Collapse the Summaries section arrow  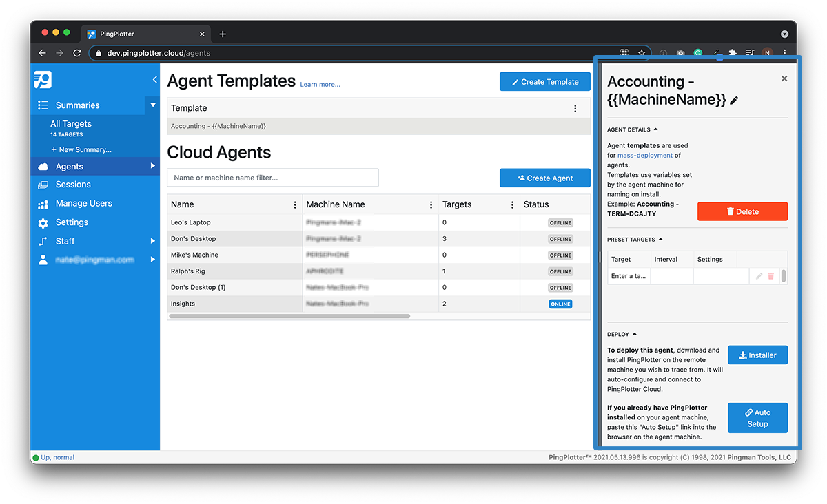153,105
